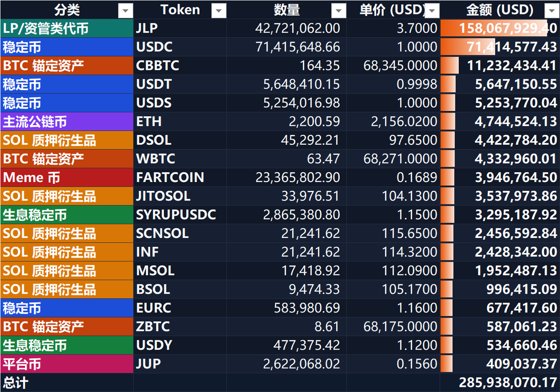560x392 pixels.
Task: Click USDT amount 5,647,150.55
Action: tap(500, 84)
